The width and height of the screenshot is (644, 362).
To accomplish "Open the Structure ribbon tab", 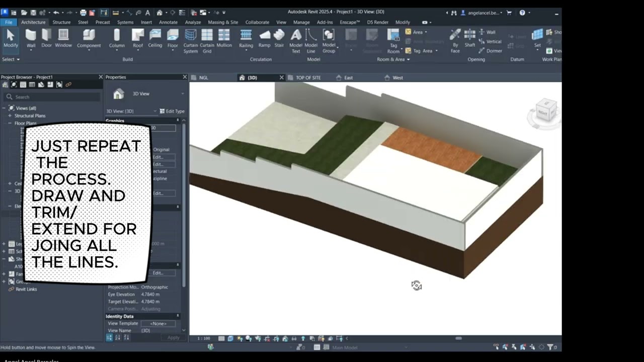I will pos(61,22).
